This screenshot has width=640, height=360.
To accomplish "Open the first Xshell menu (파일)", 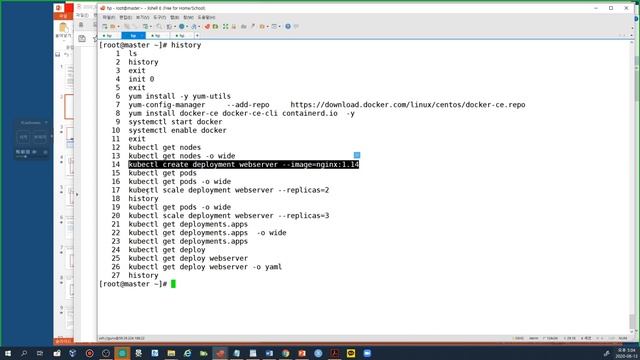I will 109,18.
